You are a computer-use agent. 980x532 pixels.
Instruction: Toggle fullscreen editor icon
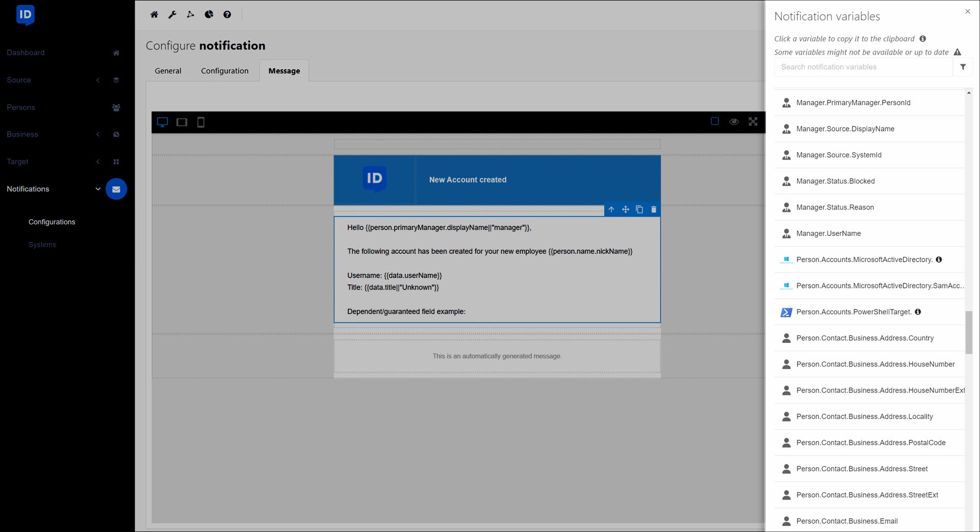point(753,121)
